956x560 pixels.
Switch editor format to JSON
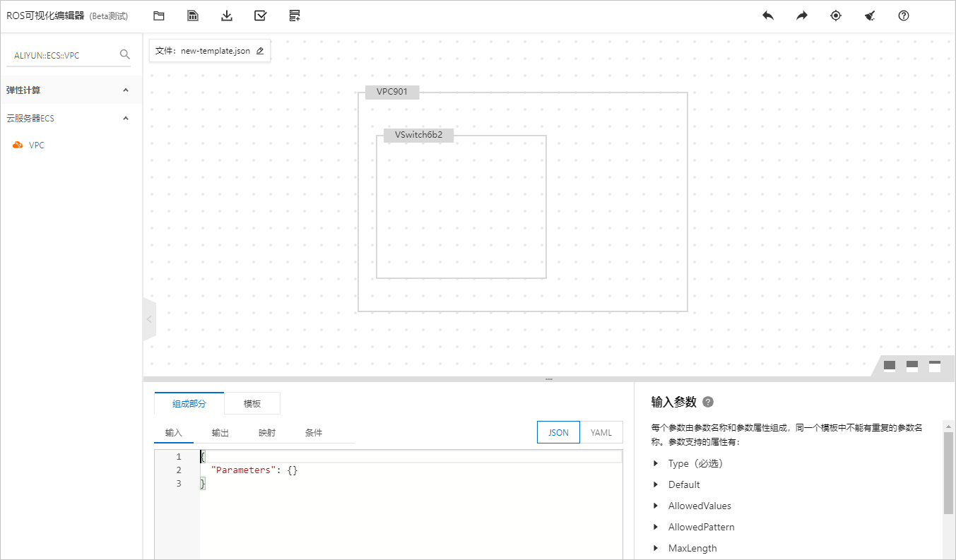pos(558,432)
